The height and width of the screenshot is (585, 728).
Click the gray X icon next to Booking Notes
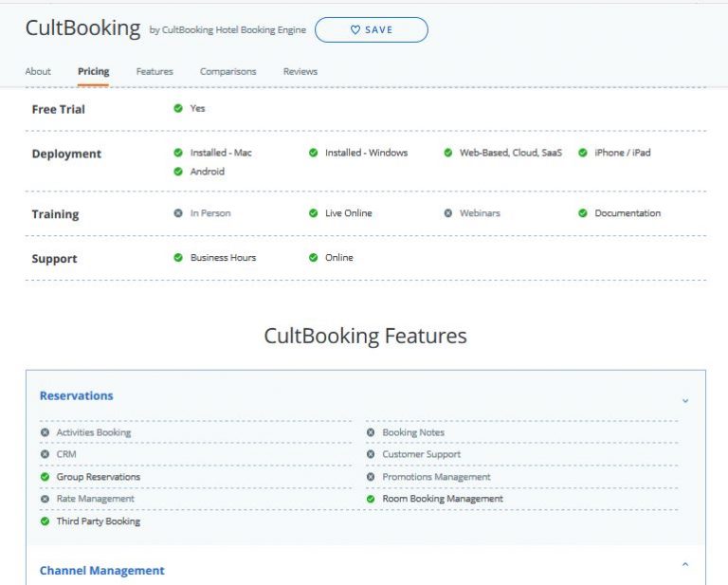[x=371, y=432]
